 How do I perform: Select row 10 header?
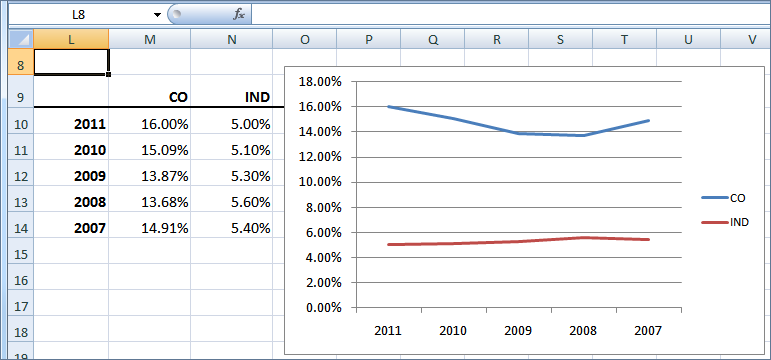pos(21,125)
